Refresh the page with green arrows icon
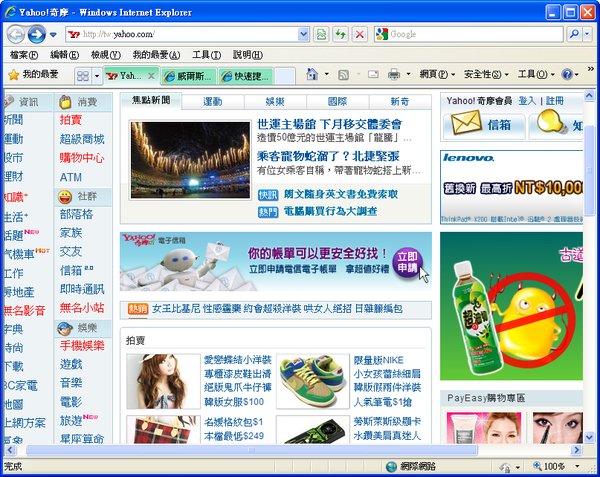 point(341,34)
